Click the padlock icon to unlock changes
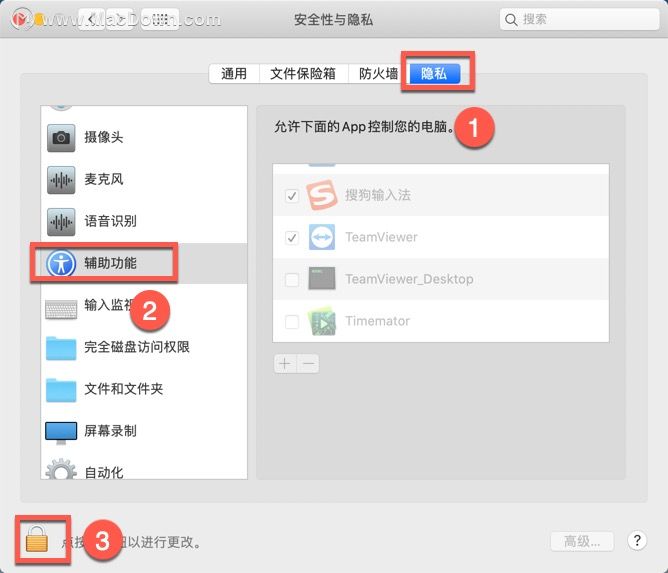 37,539
